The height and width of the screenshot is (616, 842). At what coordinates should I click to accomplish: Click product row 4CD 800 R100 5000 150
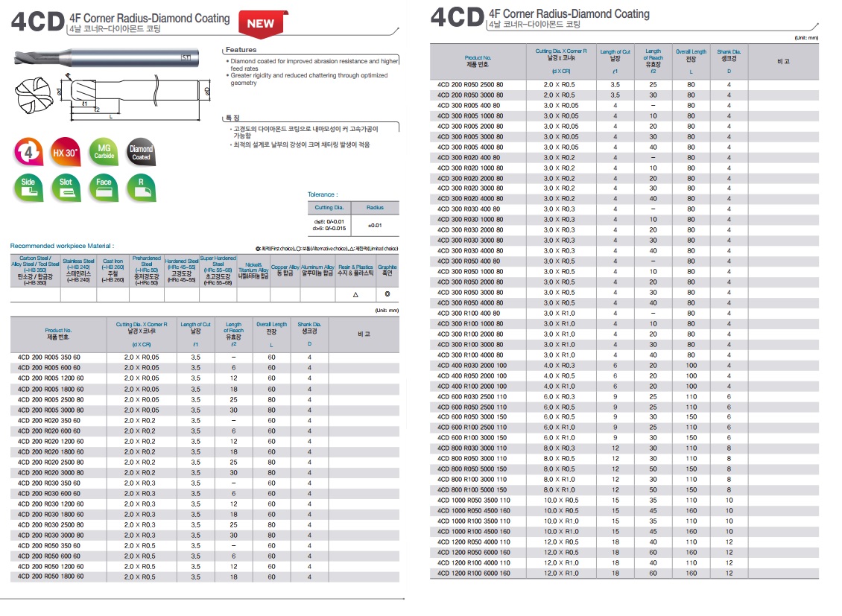tap(624, 490)
